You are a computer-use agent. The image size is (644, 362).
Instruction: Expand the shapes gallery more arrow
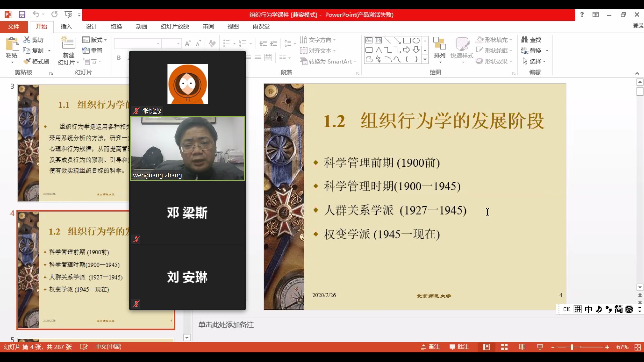click(425, 60)
